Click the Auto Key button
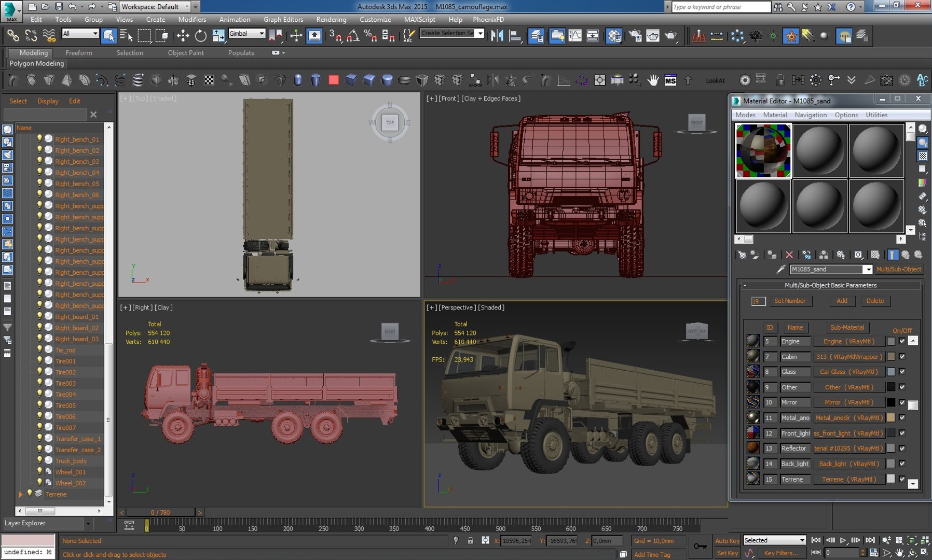 (x=727, y=540)
